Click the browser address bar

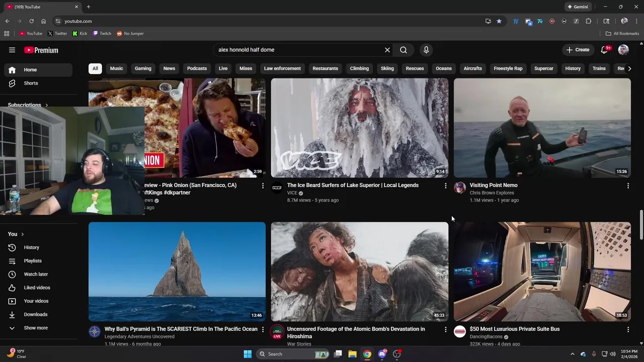tap(272, 21)
